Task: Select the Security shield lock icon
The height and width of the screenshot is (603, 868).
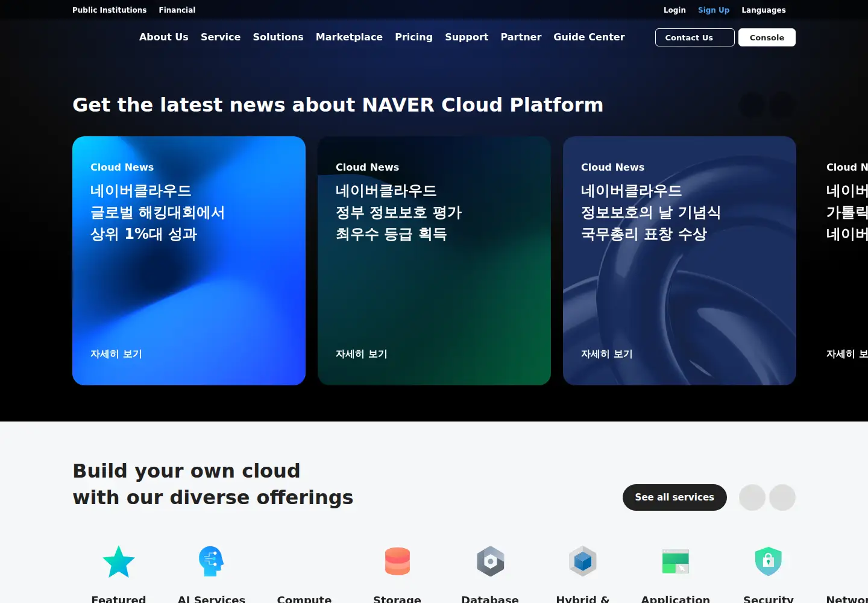Action: click(x=769, y=561)
